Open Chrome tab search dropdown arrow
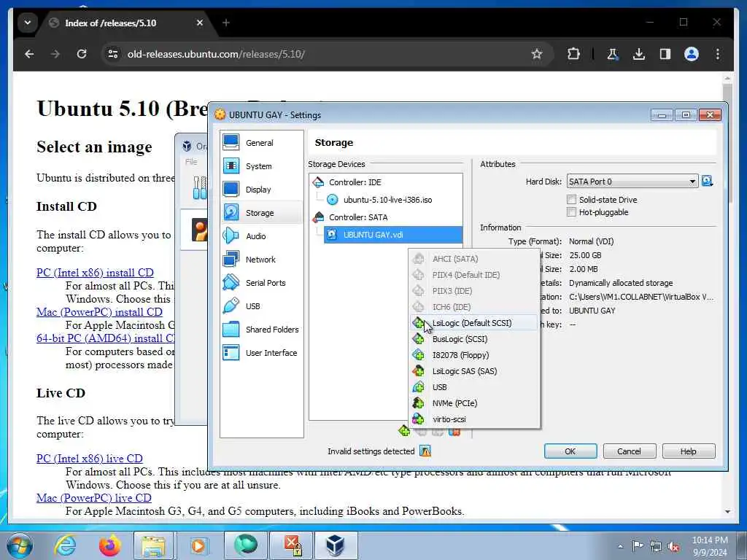Image resolution: width=747 pixels, height=560 pixels. coord(28,23)
